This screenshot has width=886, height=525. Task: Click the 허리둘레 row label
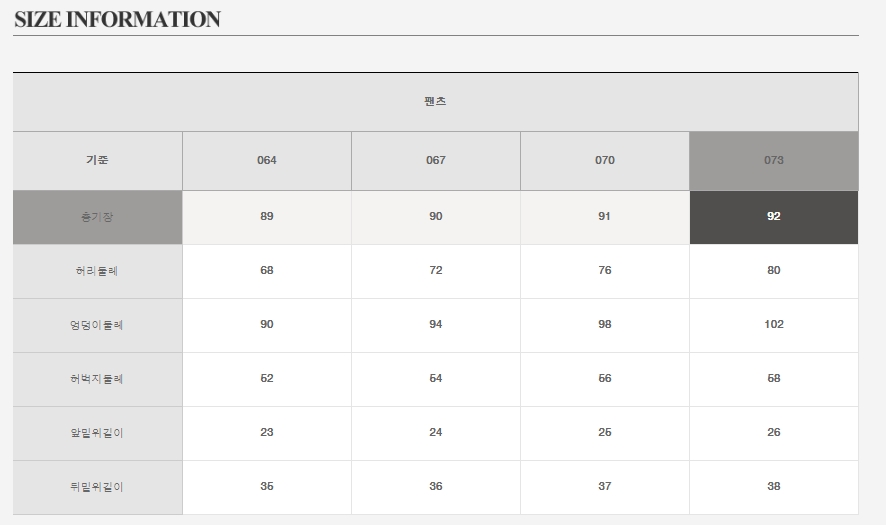pos(98,271)
